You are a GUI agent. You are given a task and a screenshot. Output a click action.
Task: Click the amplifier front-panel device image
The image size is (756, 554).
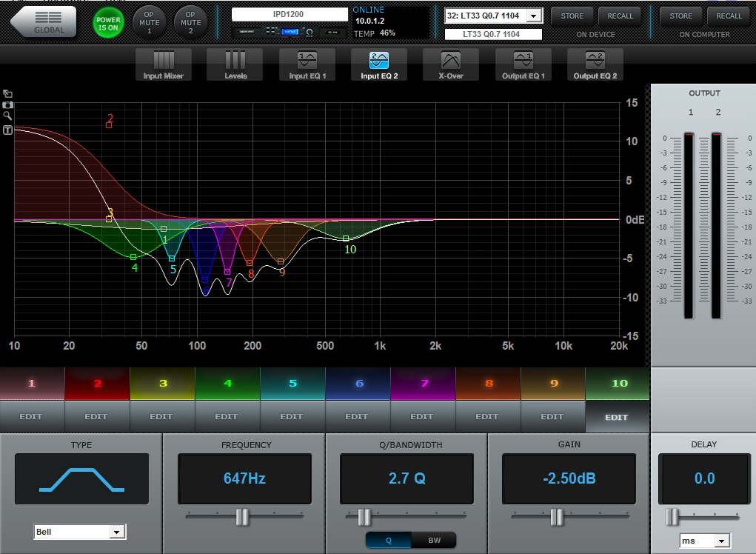tap(288, 32)
